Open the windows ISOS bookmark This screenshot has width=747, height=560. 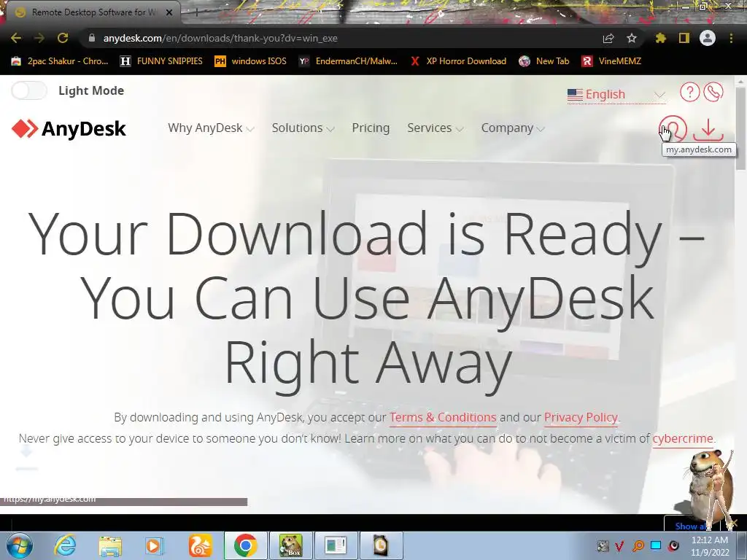251,61
